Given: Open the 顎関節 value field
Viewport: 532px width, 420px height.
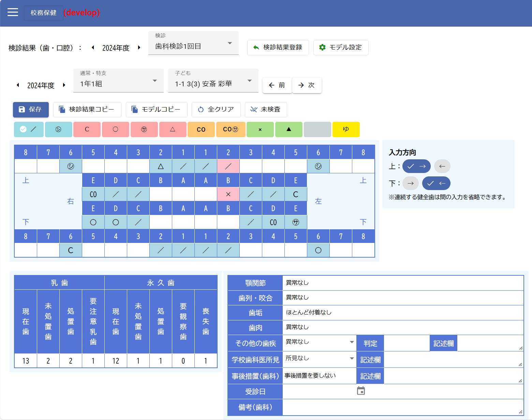Looking at the screenshot, I should (403, 283).
